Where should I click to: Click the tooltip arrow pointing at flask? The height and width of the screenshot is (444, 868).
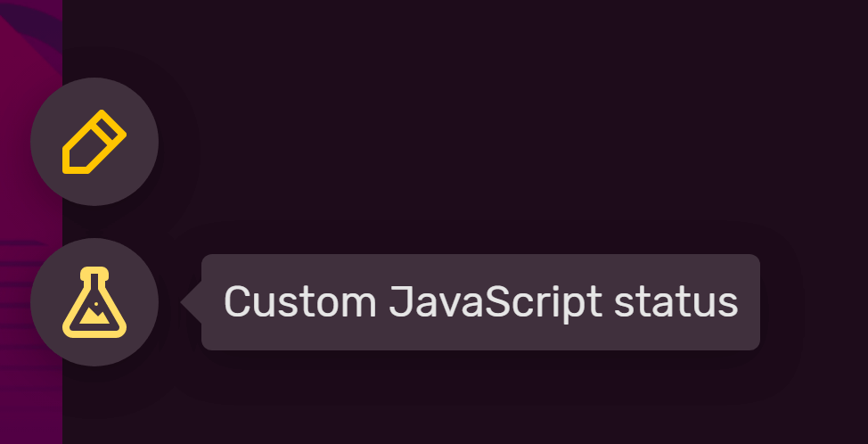(191, 302)
